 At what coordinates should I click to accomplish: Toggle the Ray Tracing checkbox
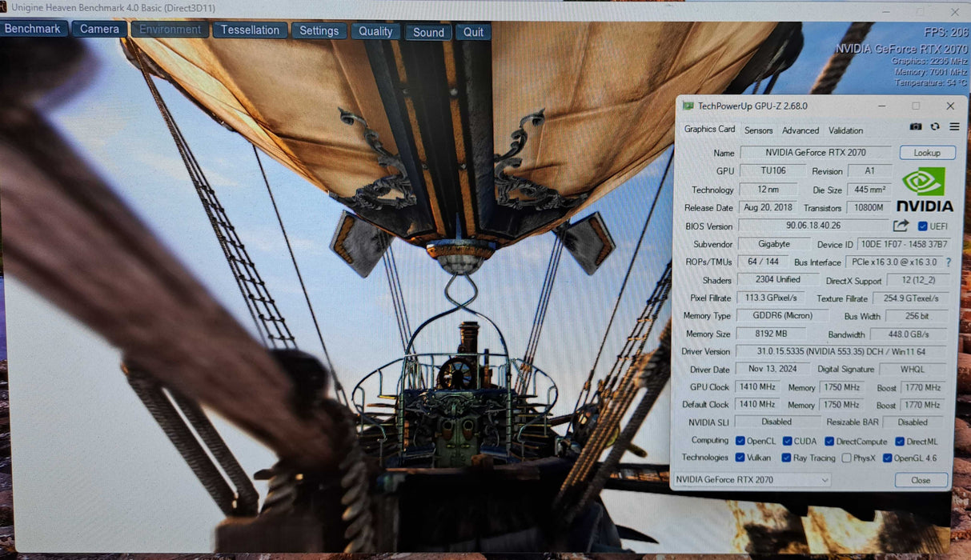(x=786, y=458)
